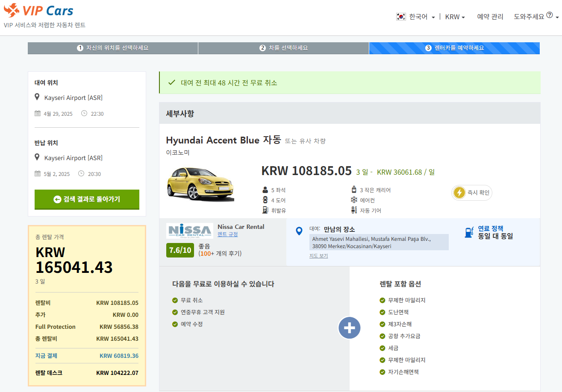Click the 3 작은 캐리어 luggage icon

354,190
